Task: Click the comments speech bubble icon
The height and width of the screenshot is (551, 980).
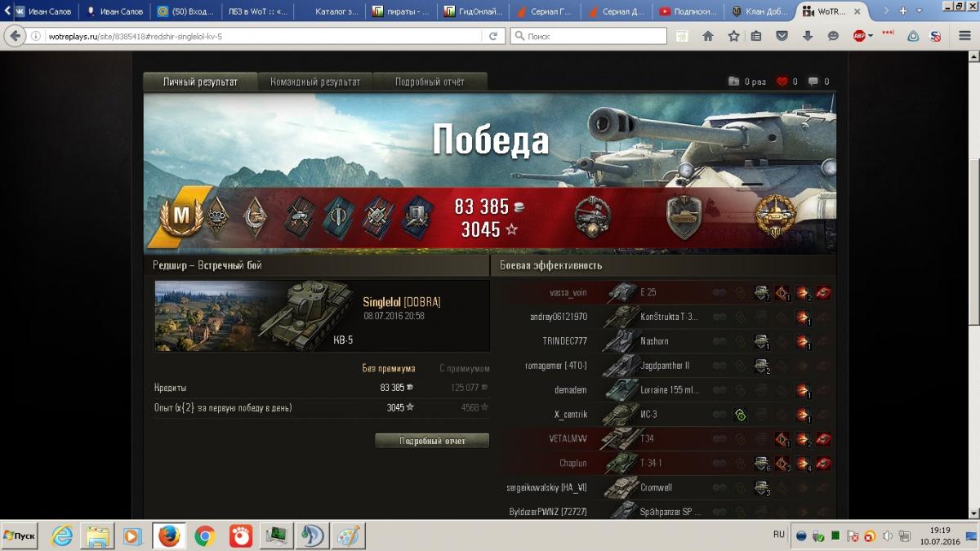Action: click(813, 82)
